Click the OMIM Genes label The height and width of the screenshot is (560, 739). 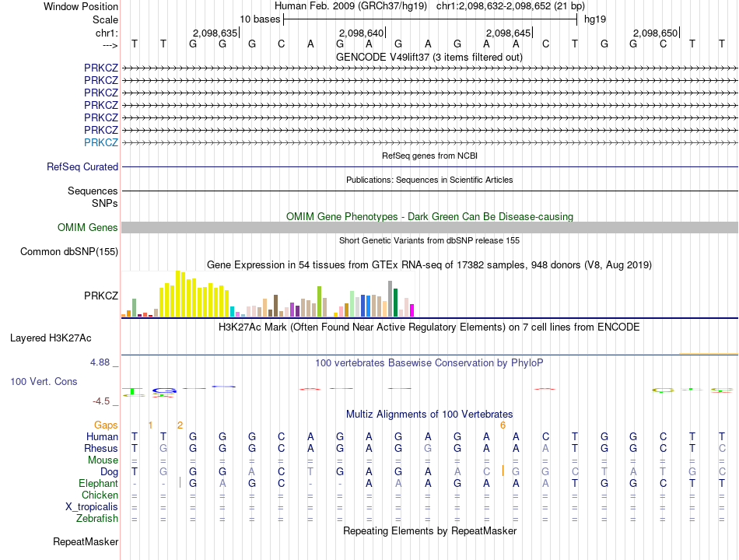(87, 227)
